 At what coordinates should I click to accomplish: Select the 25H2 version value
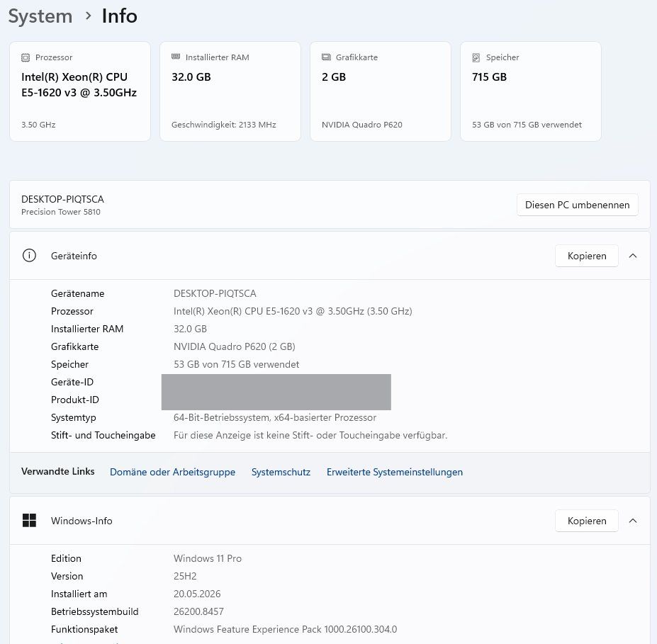185,576
